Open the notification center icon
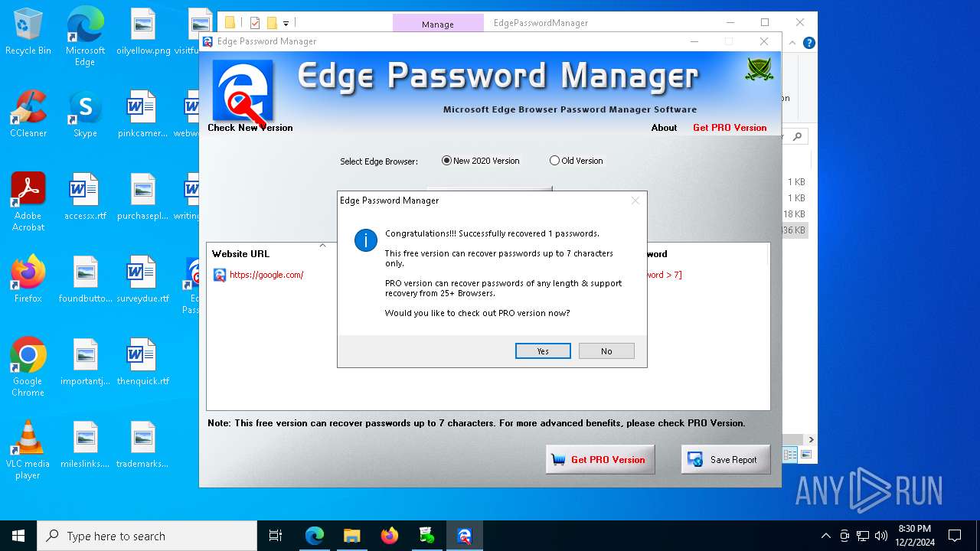This screenshot has width=980, height=551. (x=955, y=536)
